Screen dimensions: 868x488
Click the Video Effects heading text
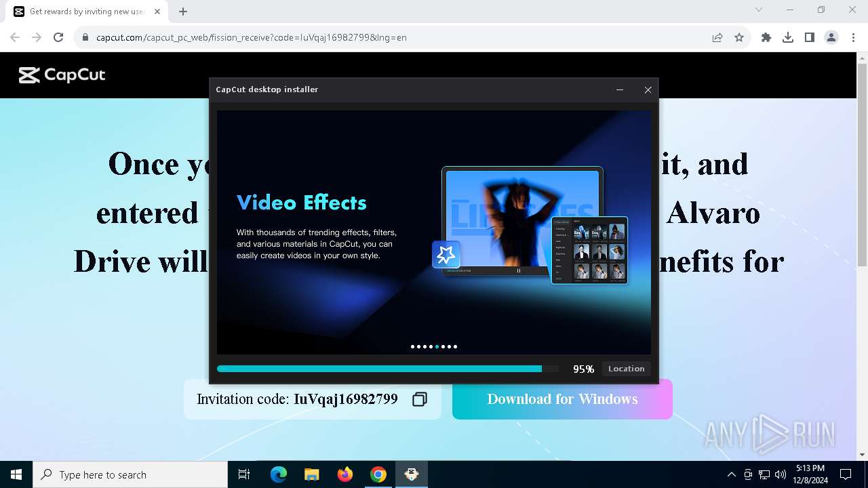[x=302, y=202]
